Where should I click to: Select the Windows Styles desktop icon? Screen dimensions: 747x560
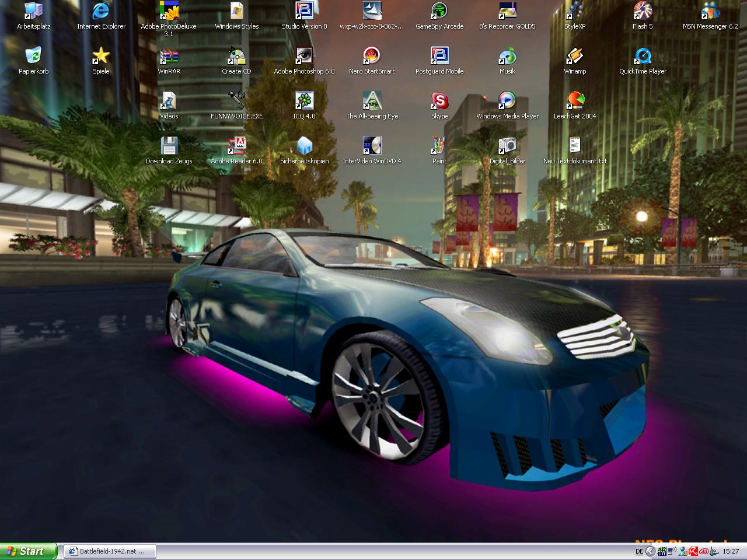[x=236, y=16]
